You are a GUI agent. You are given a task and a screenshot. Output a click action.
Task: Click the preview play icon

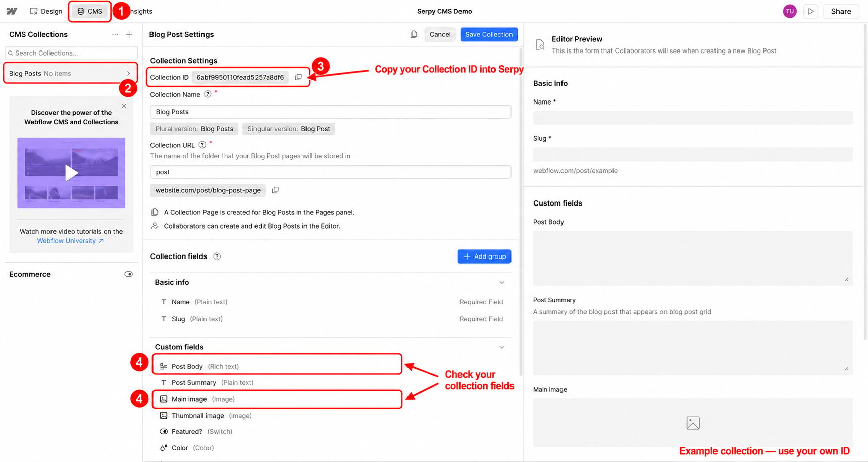point(811,11)
